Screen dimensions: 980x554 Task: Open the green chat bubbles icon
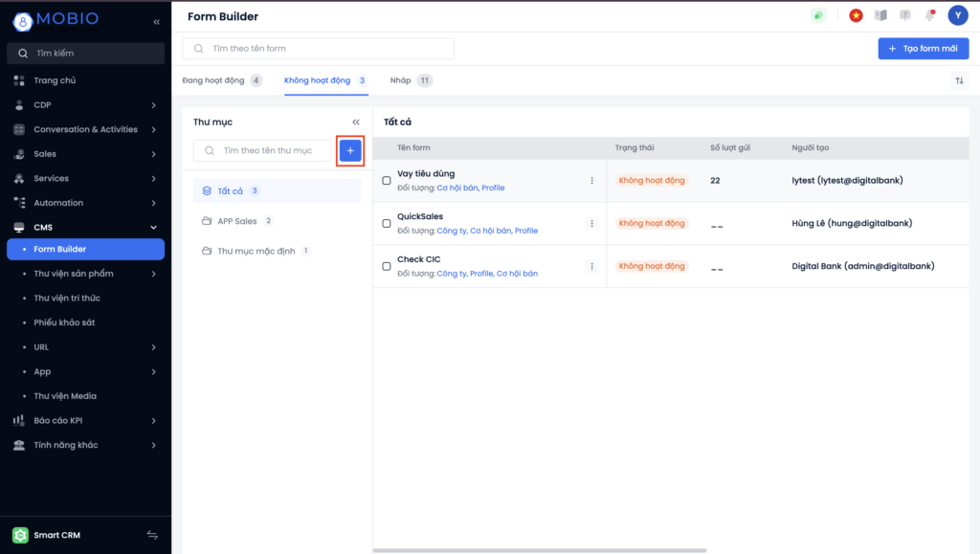tap(817, 15)
